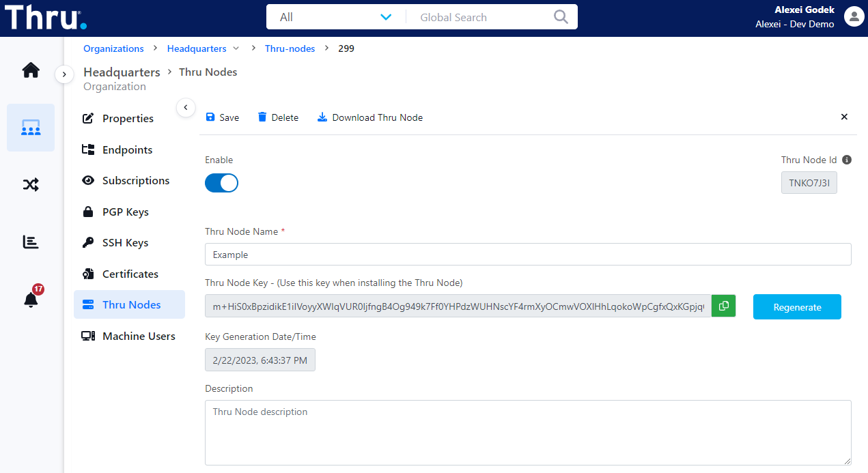Click the Description text area
Viewport: 868px width, 473px height.
pyautogui.click(x=528, y=433)
